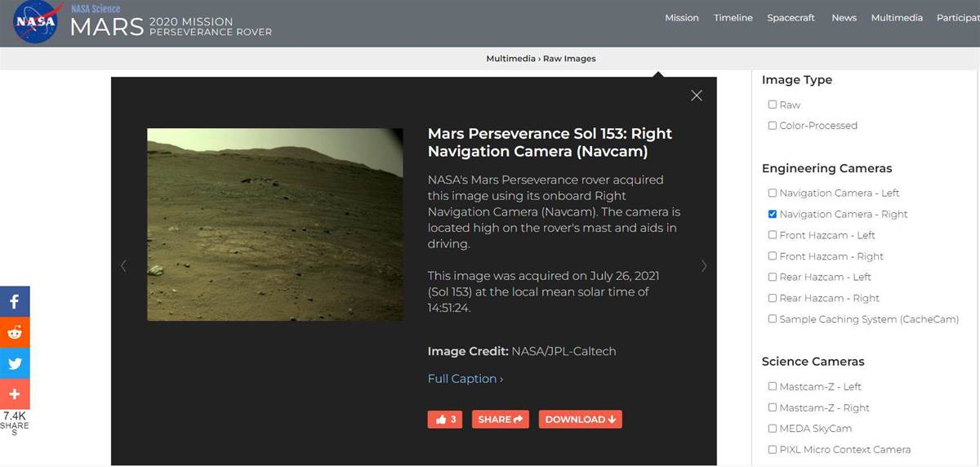This screenshot has width=980, height=467.
Task: Open the Mission menu
Action: 682,18
